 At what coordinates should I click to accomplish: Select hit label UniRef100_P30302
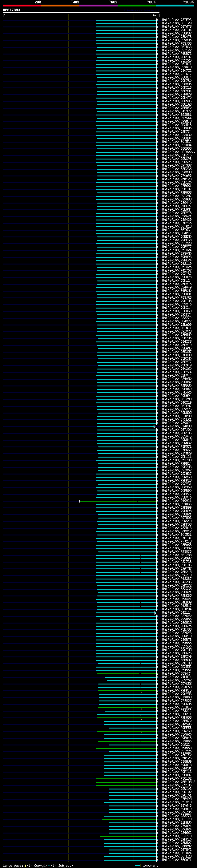pos(177,548)
